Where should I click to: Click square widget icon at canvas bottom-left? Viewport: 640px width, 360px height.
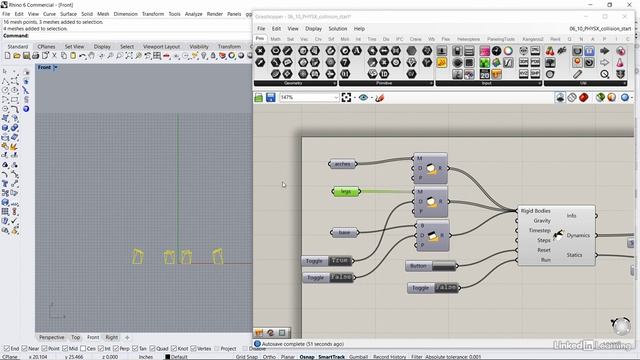[x=282, y=333]
